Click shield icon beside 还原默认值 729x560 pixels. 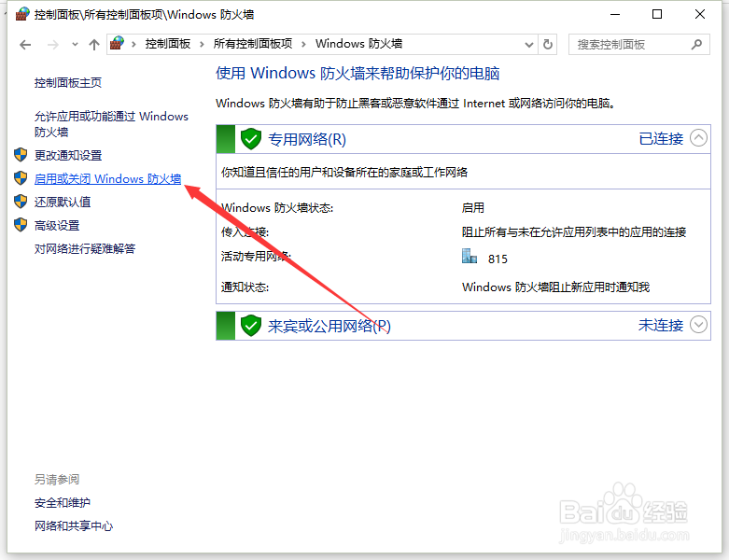tap(21, 202)
